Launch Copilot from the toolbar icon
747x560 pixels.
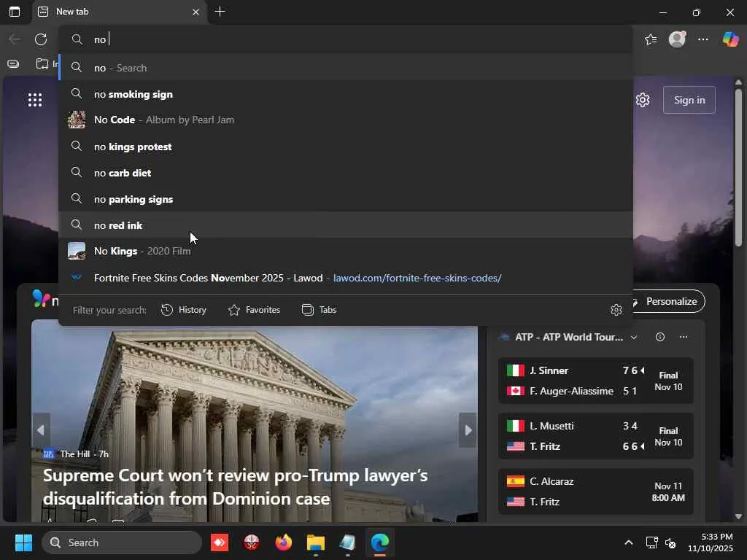tap(730, 39)
